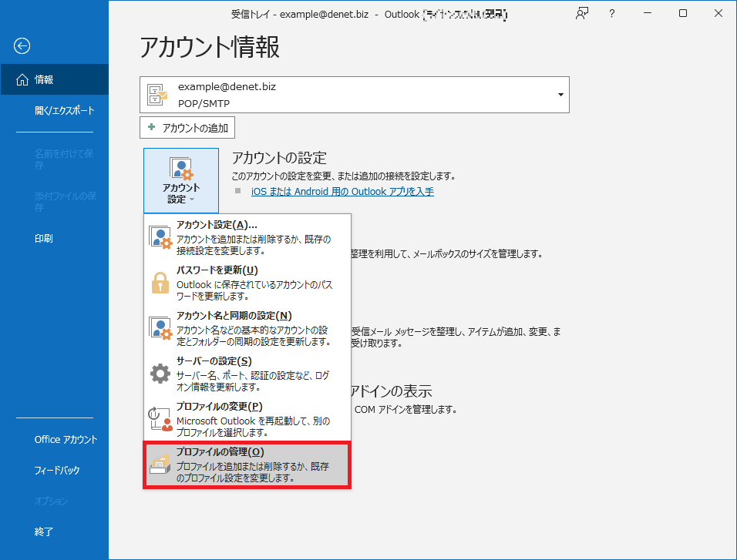Click the profile switch icon for プロファイルの変更

pos(160,418)
